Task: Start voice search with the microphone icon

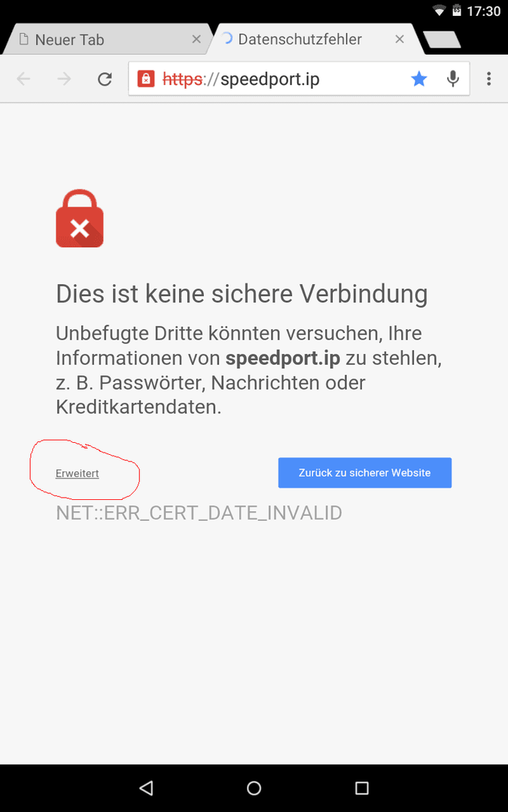Action: 453,79
